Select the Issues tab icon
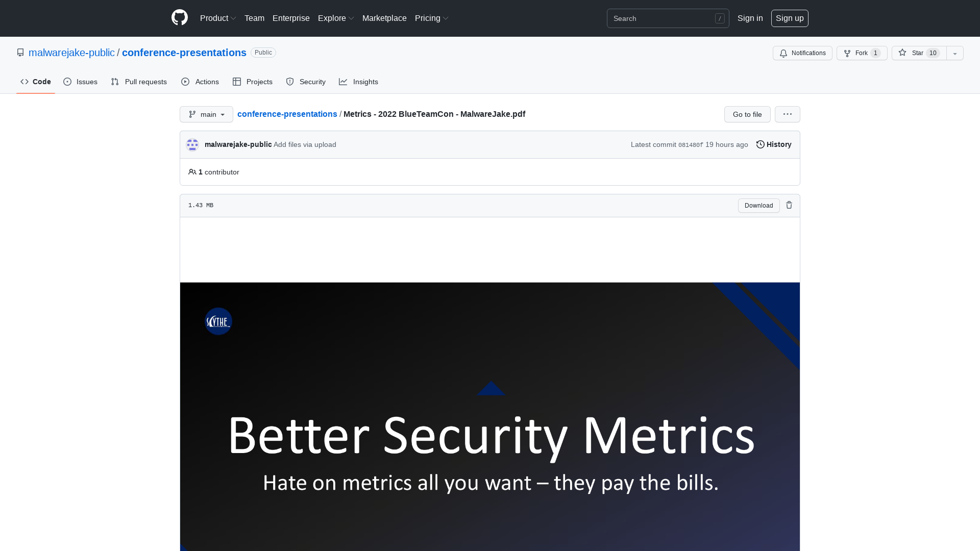 click(x=68, y=82)
